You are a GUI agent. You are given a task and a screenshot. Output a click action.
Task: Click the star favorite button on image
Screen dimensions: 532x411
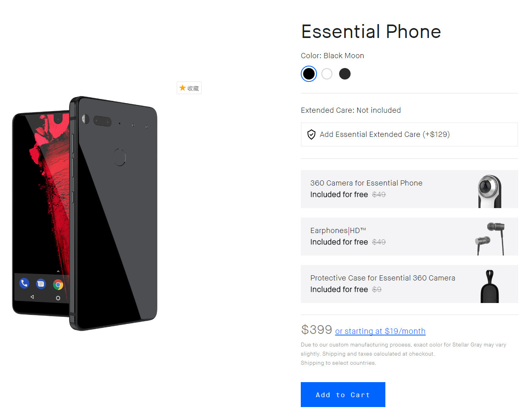click(x=189, y=88)
